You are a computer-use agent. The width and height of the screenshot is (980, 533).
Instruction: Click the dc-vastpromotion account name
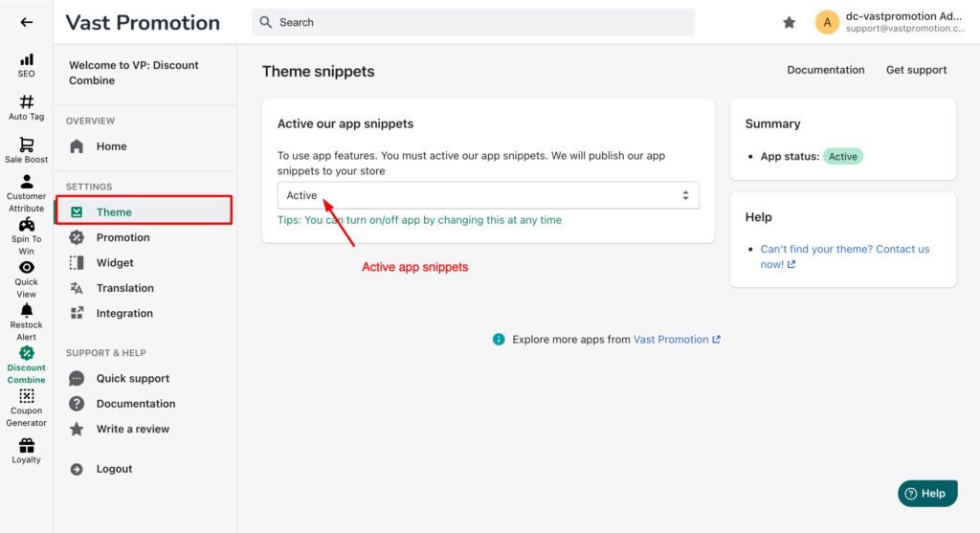(903, 16)
